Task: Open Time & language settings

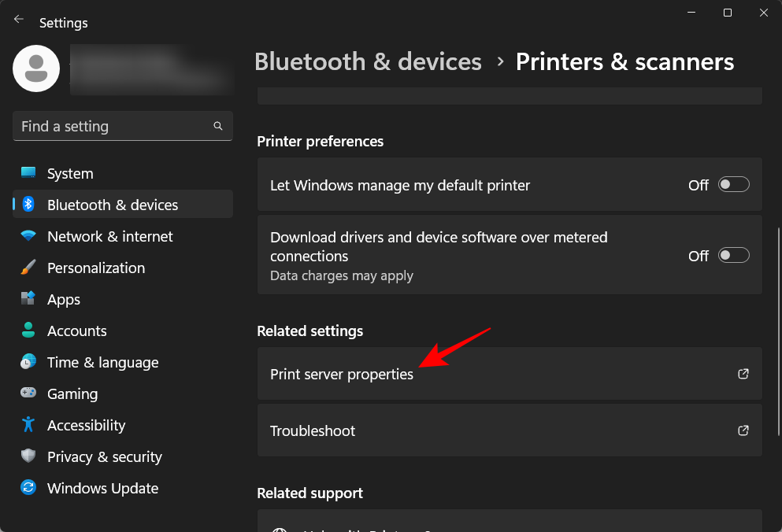Action: [102, 362]
